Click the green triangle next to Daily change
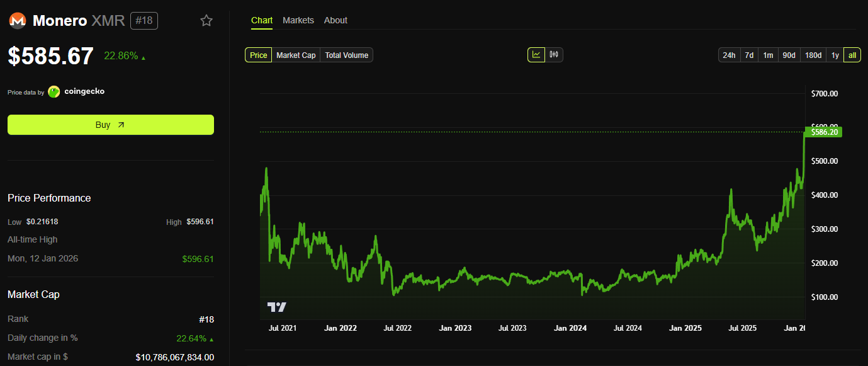The width and height of the screenshot is (868, 366). click(x=211, y=338)
